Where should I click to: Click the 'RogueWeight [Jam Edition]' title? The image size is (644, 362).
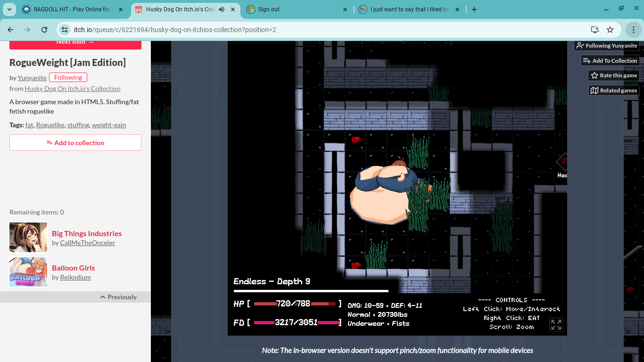pos(67,63)
